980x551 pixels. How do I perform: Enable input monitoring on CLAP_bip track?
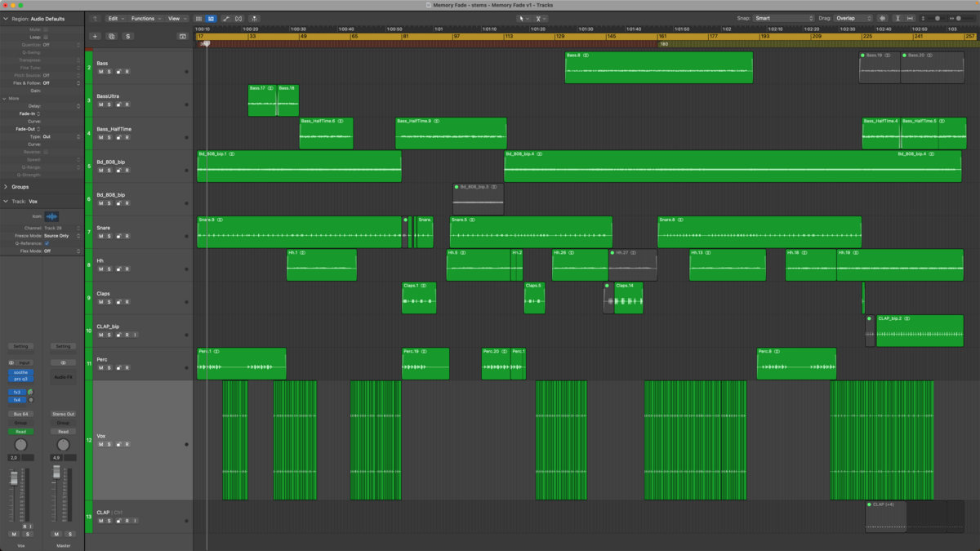click(x=136, y=335)
